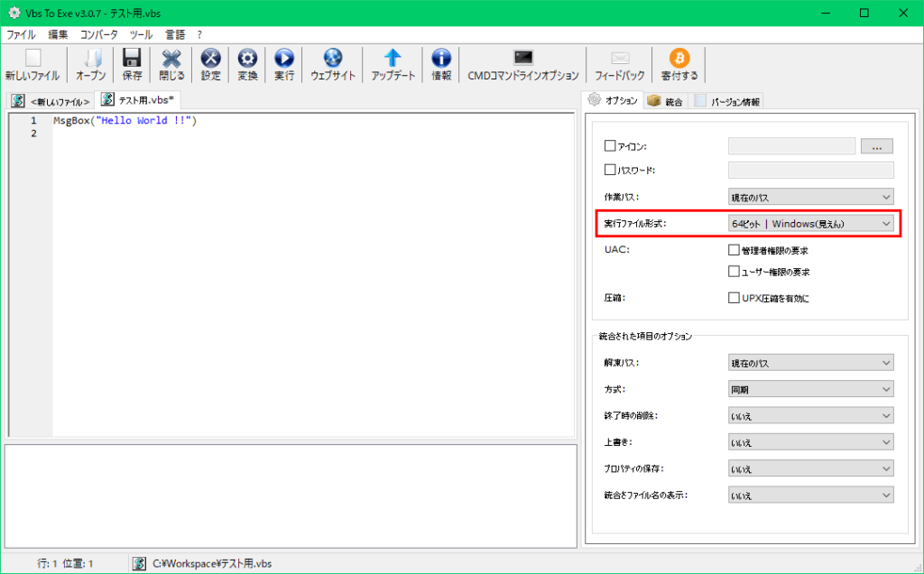
Task: Expand the 方式 dropdown showing 同期
Action: point(811,389)
